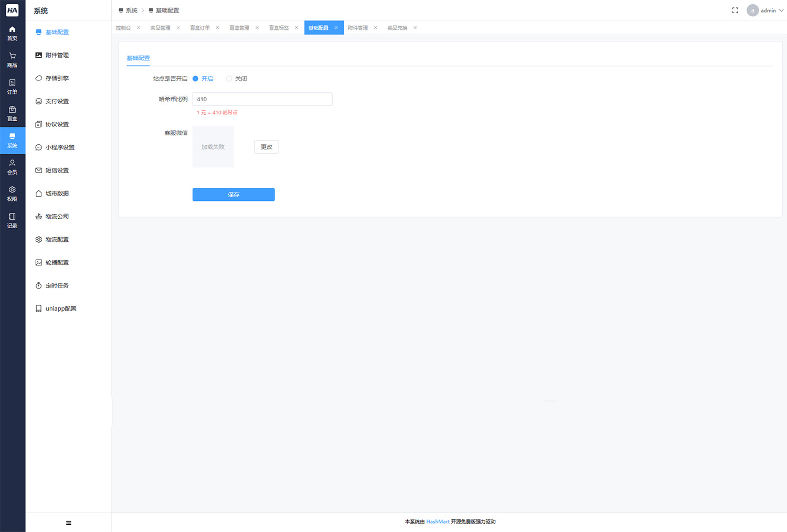Viewport: 787px width, 532px height.
Task: Select the 权限 icon in the rail
Action: tap(12, 194)
